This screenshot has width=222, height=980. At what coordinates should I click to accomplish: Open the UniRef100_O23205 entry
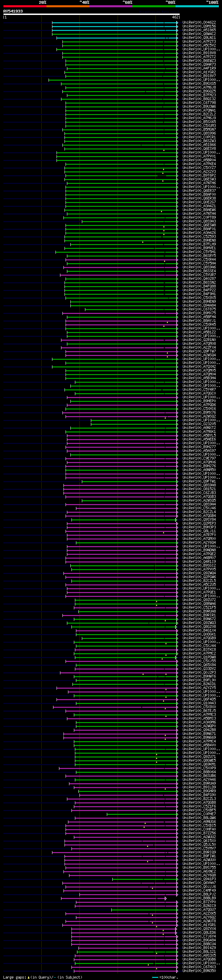199,424
